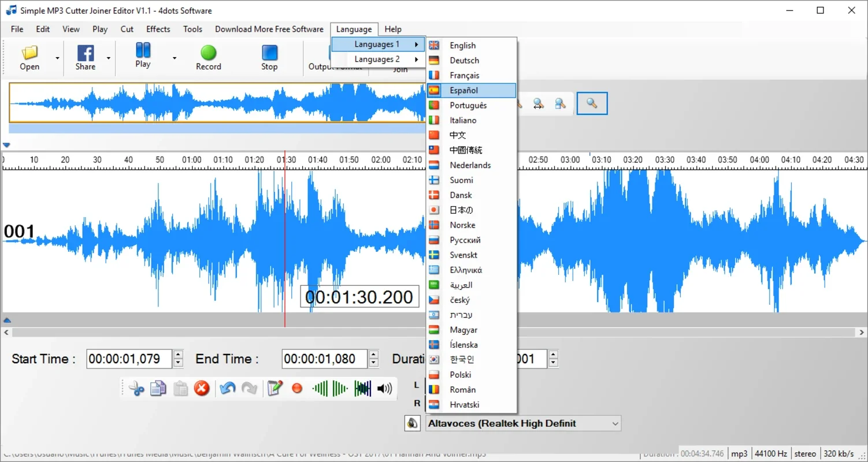
Task: Click the waveform overview thumbnail
Action: pyautogui.click(x=217, y=103)
